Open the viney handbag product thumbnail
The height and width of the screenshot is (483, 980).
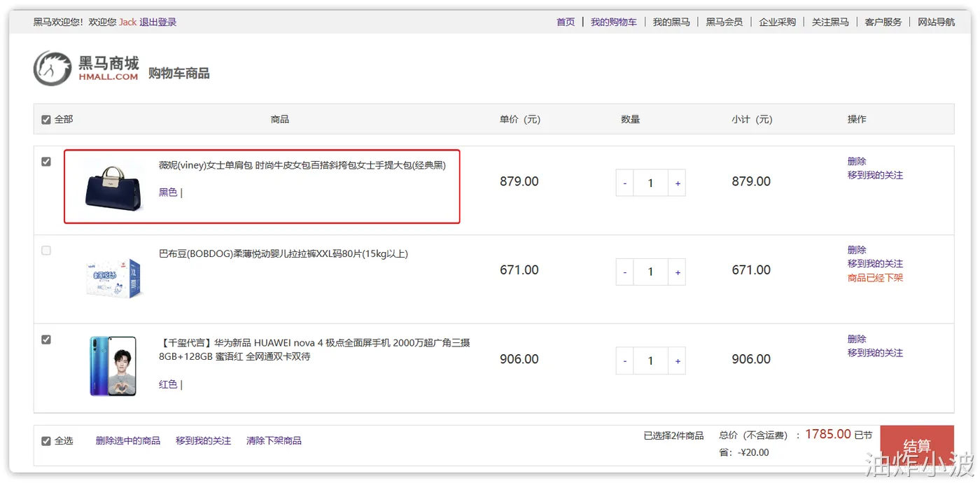[x=113, y=186]
